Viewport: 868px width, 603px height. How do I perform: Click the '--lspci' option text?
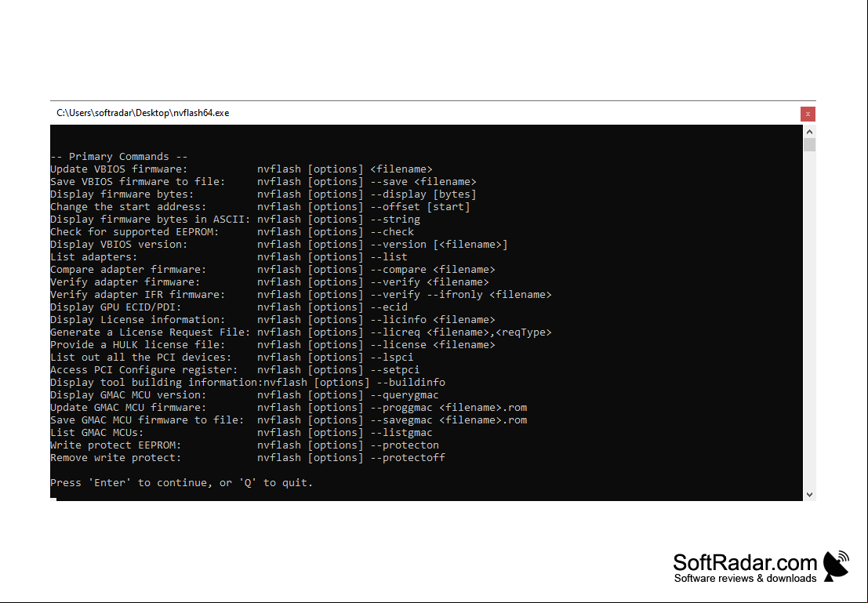tap(392, 358)
